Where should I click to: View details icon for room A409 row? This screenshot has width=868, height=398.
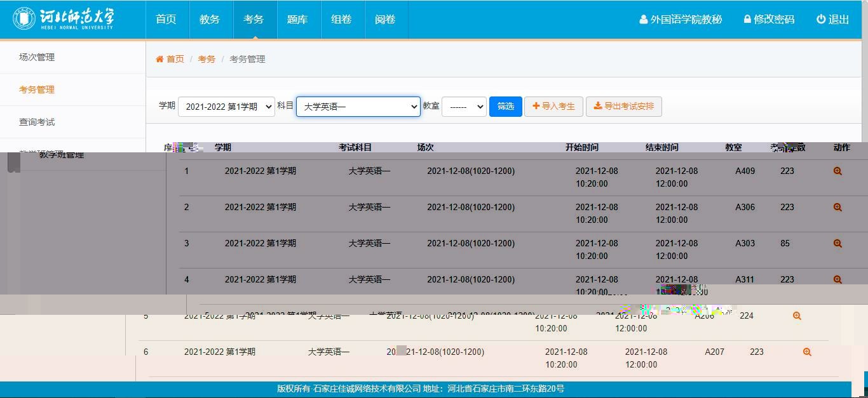tap(837, 171)
